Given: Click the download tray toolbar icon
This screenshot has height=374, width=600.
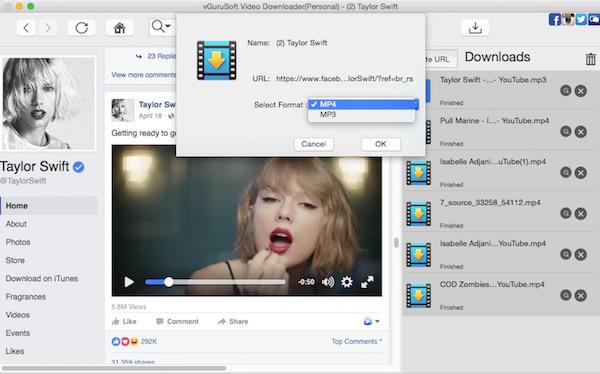Looking at the screenshot, I should click(x=475, y=28).
